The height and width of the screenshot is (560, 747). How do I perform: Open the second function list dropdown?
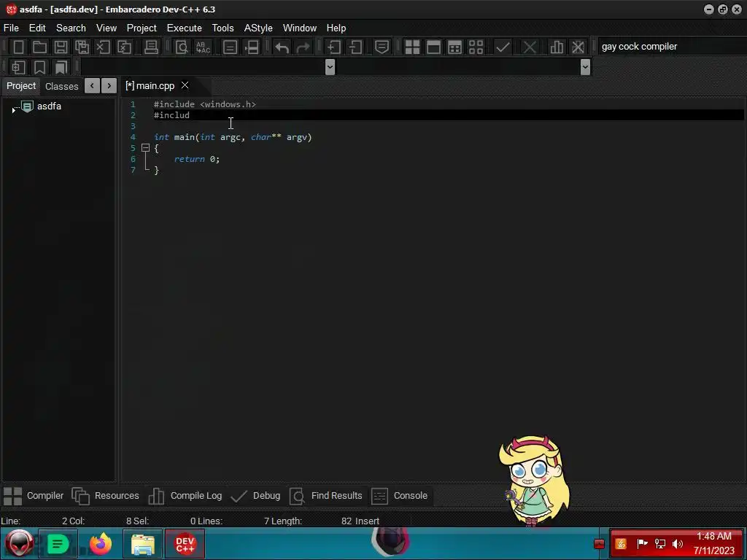coord(586,67)
